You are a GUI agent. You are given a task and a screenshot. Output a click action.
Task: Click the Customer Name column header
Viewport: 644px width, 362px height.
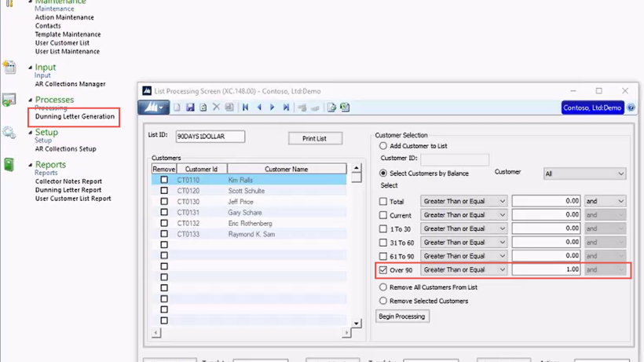(287, 169)
